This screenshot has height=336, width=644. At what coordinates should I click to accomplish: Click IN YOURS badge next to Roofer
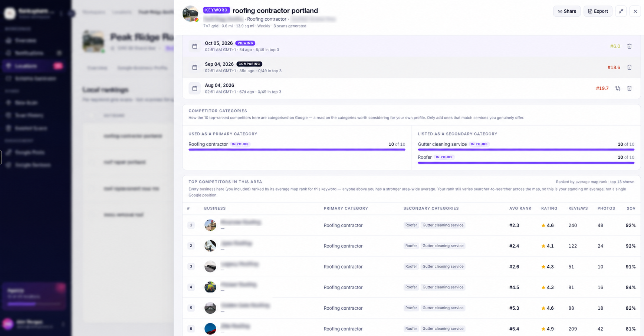pyautogui.click(x=444, y=157)
